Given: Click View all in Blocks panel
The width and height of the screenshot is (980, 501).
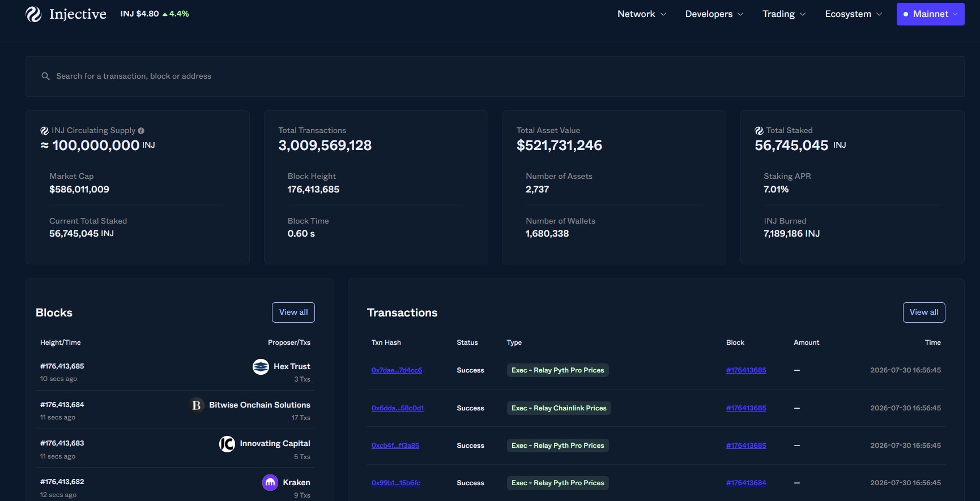Looking at the screenshot, I should 293,312.
